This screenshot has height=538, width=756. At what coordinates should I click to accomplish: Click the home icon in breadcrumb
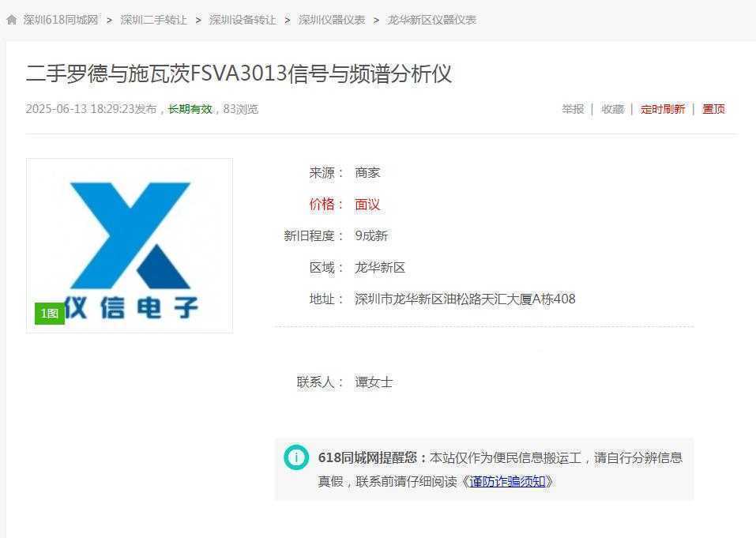[x=12, y=20]
